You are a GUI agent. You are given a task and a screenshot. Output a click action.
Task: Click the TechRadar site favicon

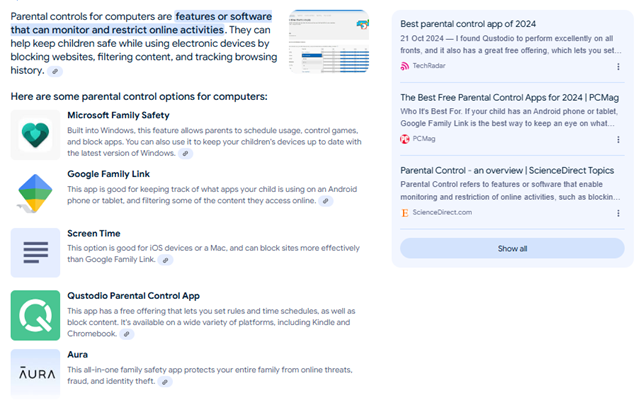(405, 66)
